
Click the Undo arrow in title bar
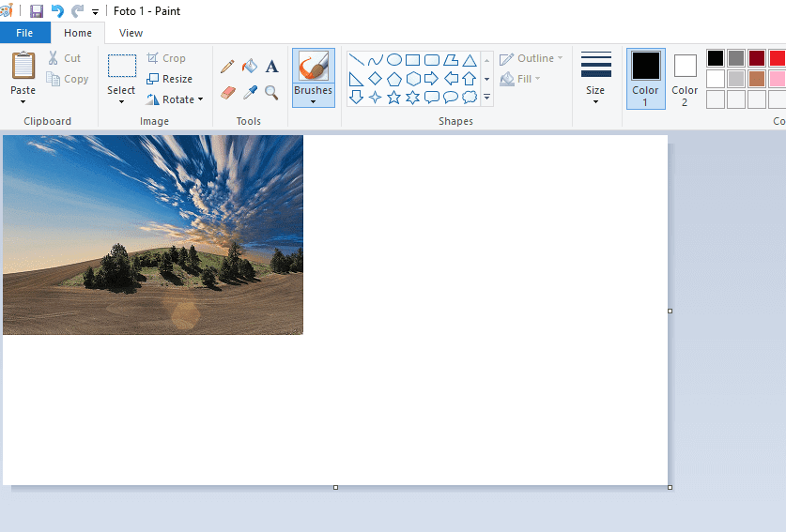point(57,10)
